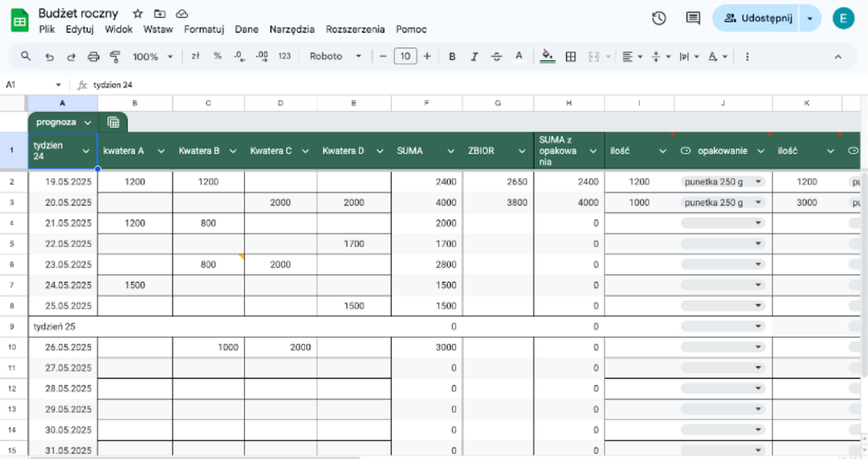Select the paint format tool

pyautogui.click(x=115, y=56)
